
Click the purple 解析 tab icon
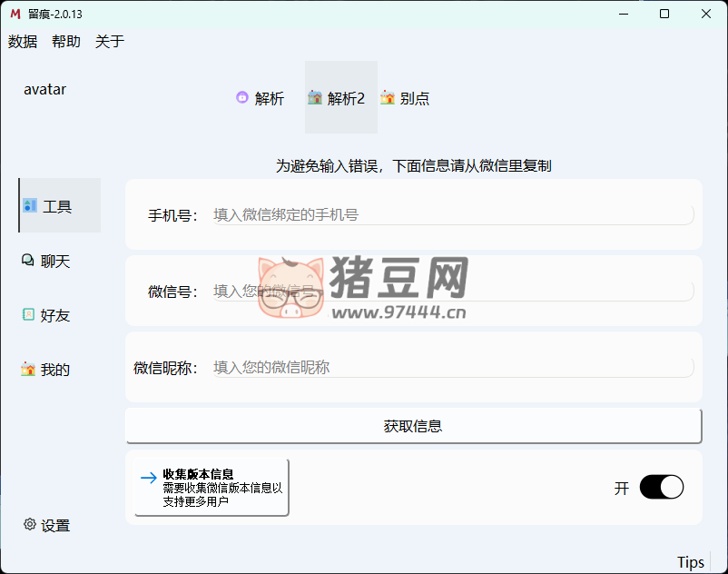[242, 98]
